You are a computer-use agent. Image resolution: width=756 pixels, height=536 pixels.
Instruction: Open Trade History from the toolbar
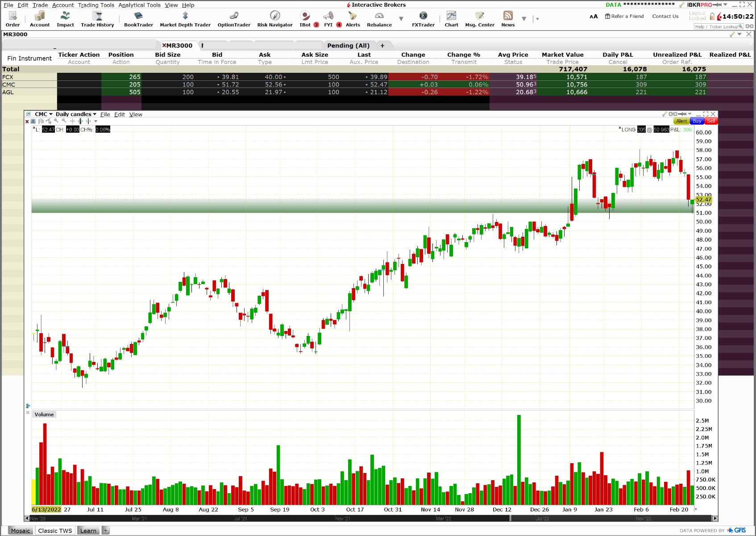pyautogui.click(x=97, y=19)
